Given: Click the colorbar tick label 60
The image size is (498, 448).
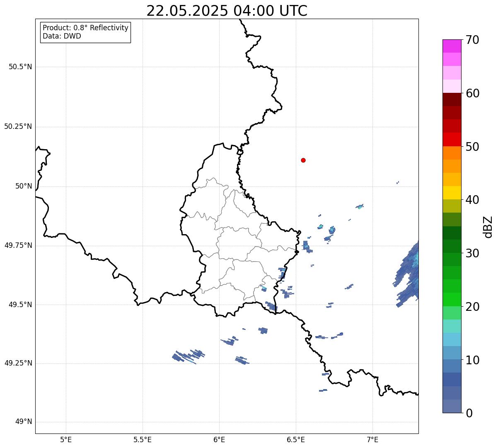Looking at the screenshot, I should point(472,93).
